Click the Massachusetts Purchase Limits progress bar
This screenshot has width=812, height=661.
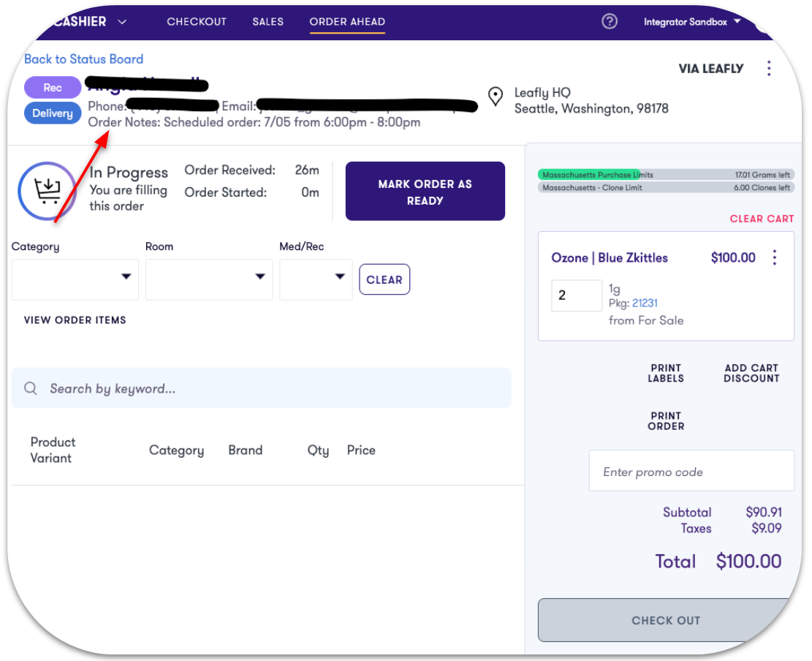pos(666,175)
